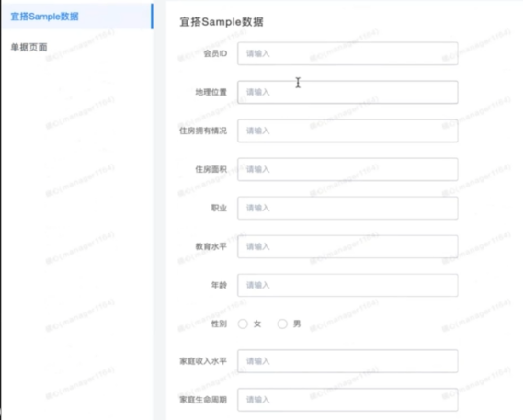Focus the 教育水平 input field

(x=347, y=246)
